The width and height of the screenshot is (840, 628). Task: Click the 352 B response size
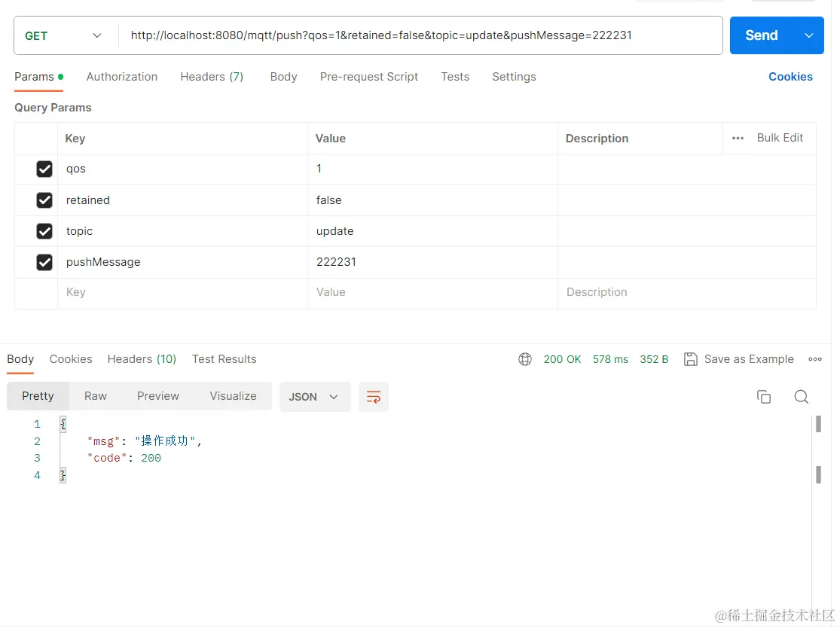[x=654, y=359]
